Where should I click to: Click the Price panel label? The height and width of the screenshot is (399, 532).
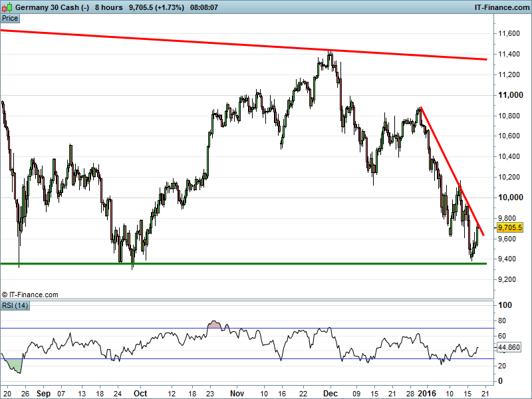[x=10, y=18]
